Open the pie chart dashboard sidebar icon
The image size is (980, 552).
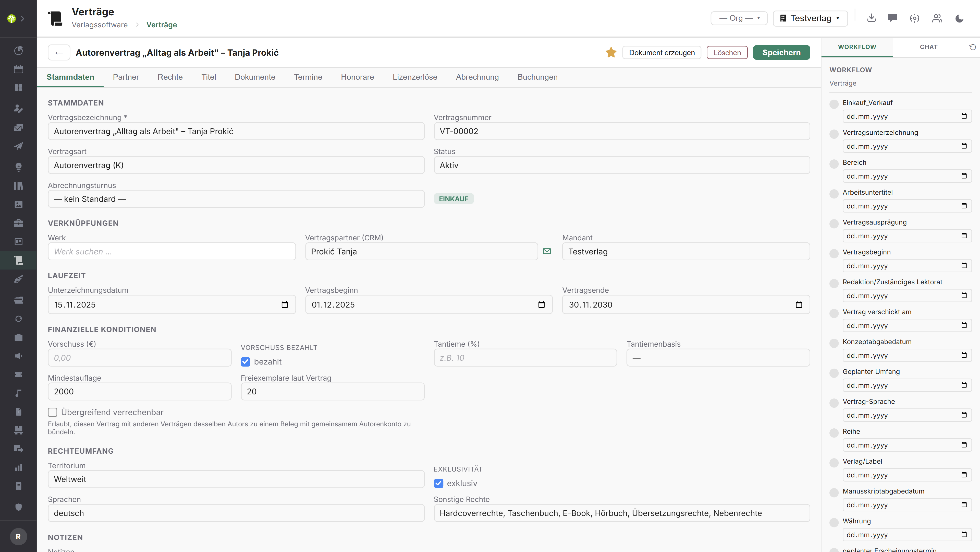click(x=18, y=50)
